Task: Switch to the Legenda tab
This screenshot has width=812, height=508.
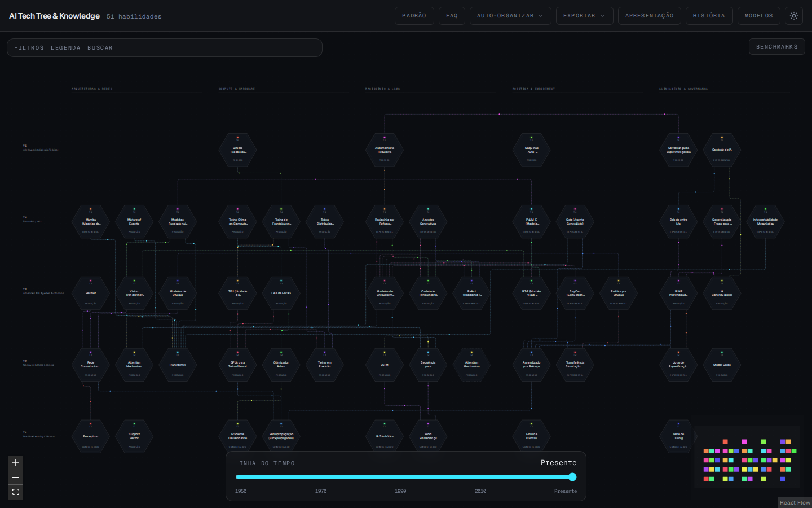Action: [x=65, y=48]
